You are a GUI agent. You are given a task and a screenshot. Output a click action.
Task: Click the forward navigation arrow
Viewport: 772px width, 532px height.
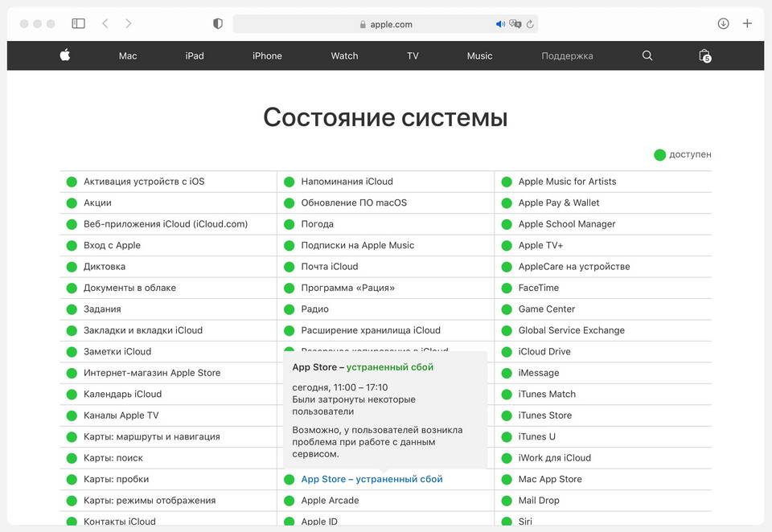point(129,24)
